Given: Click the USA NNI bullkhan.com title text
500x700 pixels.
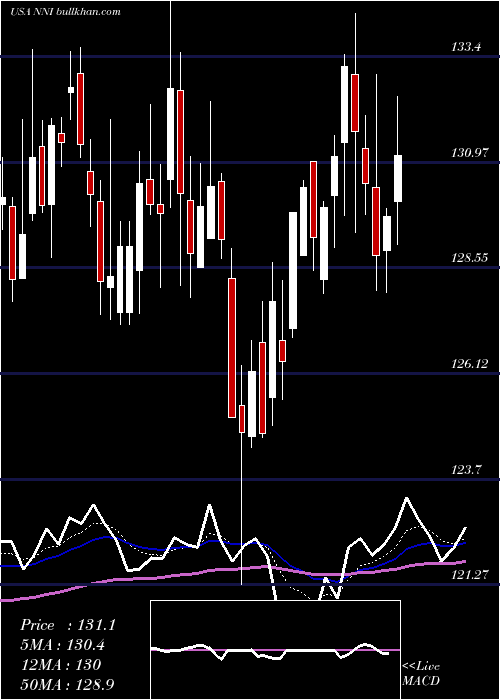Looking at the screenshot, I should [65, 12].
